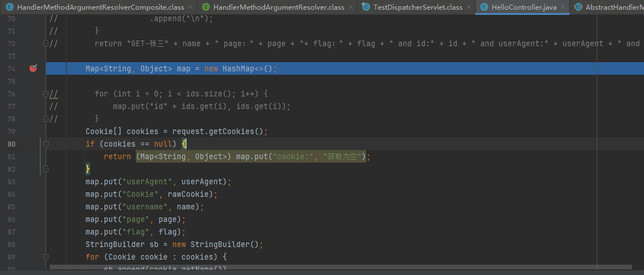
Task: Close the HandlerMethodArgumentResolver.class tab
Action: click(x=350, y=7)
